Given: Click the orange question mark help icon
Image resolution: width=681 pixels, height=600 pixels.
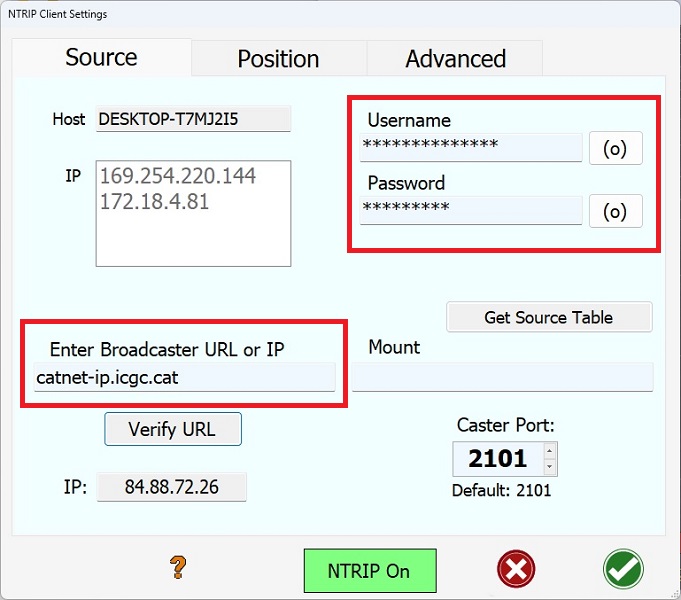Looking at the screenshot, I should 179,570.
